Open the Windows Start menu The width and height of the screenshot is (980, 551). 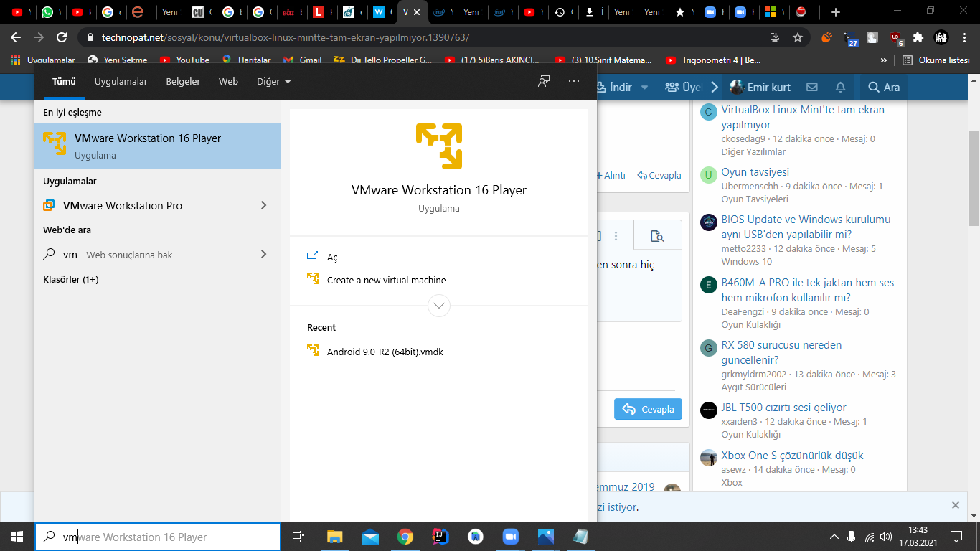click(17, 537)
